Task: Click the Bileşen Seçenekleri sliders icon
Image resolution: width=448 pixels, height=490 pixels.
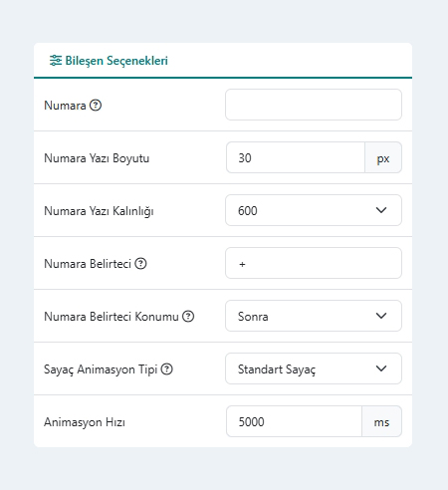Action: (56, 61)
